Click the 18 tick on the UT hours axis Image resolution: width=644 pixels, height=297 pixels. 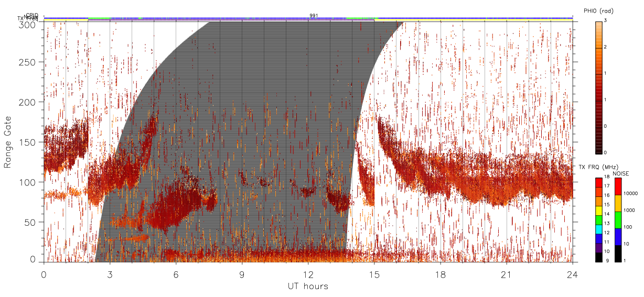tap(440, 274)
